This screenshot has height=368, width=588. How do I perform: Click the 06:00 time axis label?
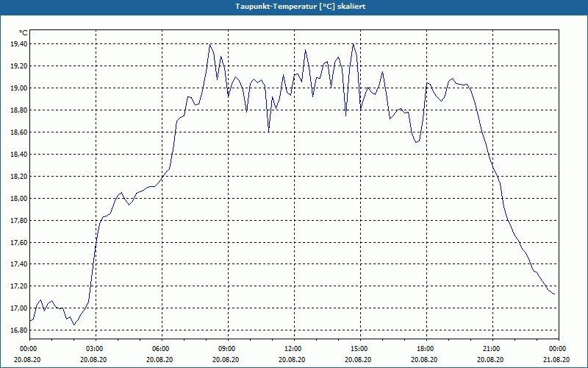pyautogui.click(x=162, y=348)
